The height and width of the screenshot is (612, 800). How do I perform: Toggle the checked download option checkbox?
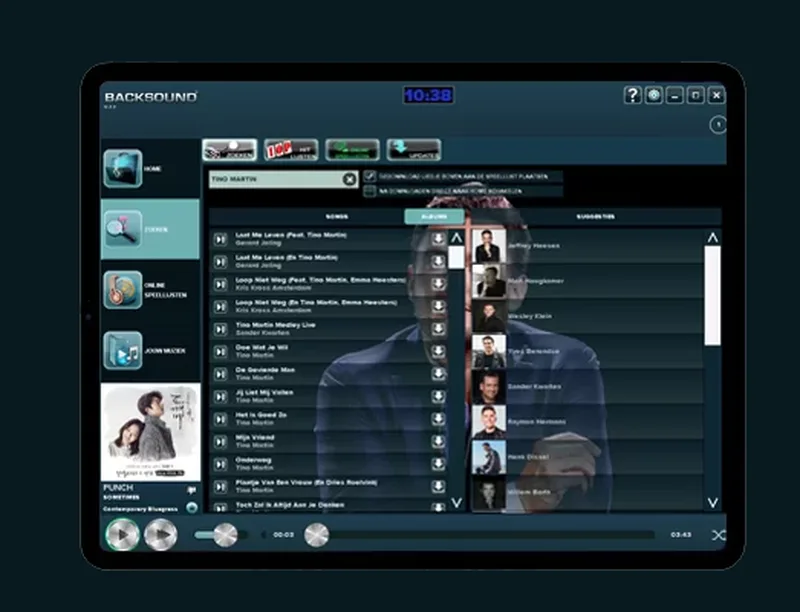coord(370,176)
